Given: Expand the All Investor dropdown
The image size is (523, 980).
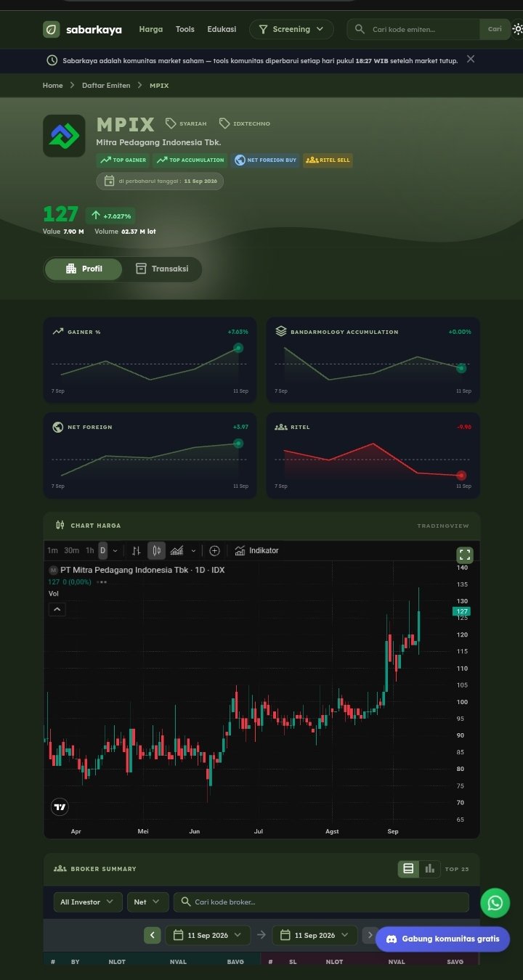Looking at the screenshot, I should [x=88, y=902].
